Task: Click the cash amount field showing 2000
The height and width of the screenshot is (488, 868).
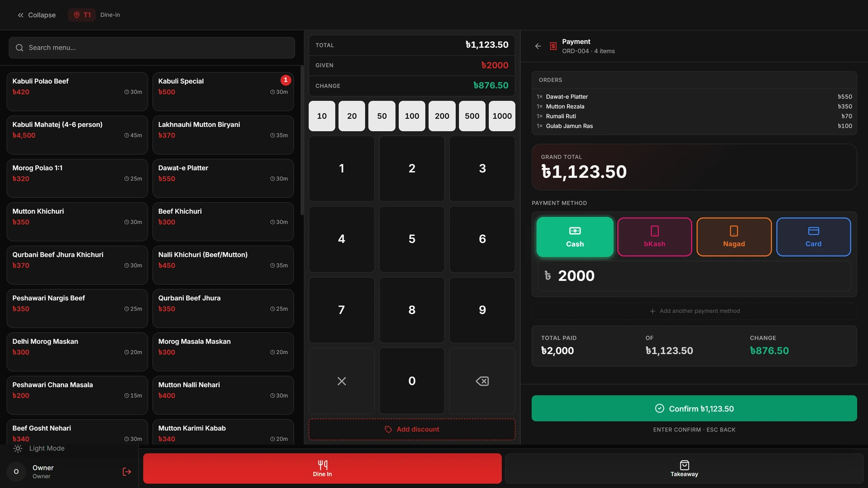Action: [x=694, y=276]
